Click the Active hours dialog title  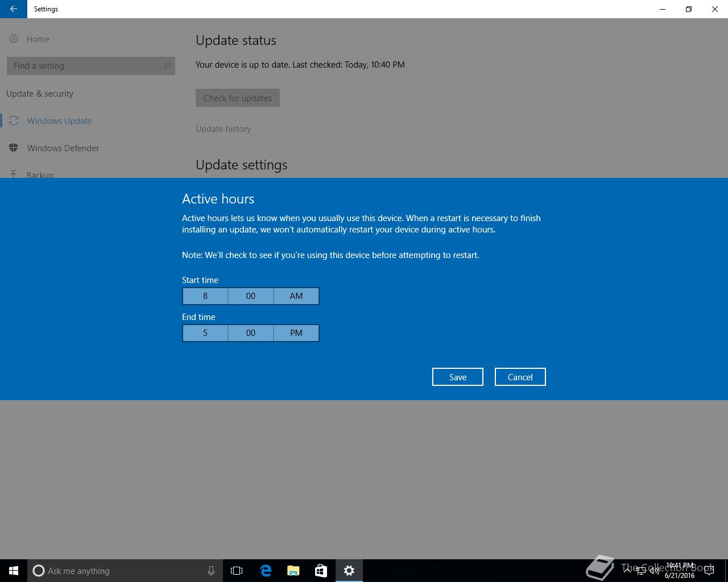click(218, 199)
